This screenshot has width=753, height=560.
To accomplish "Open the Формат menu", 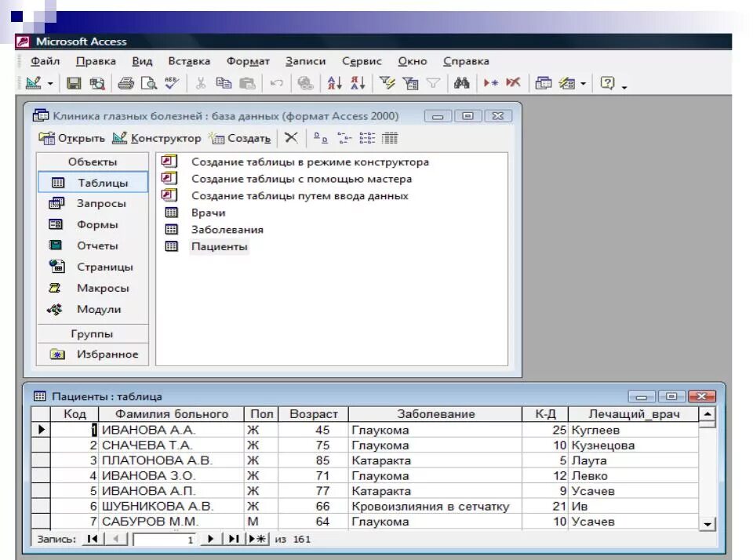I will click(x=248, y=61).
